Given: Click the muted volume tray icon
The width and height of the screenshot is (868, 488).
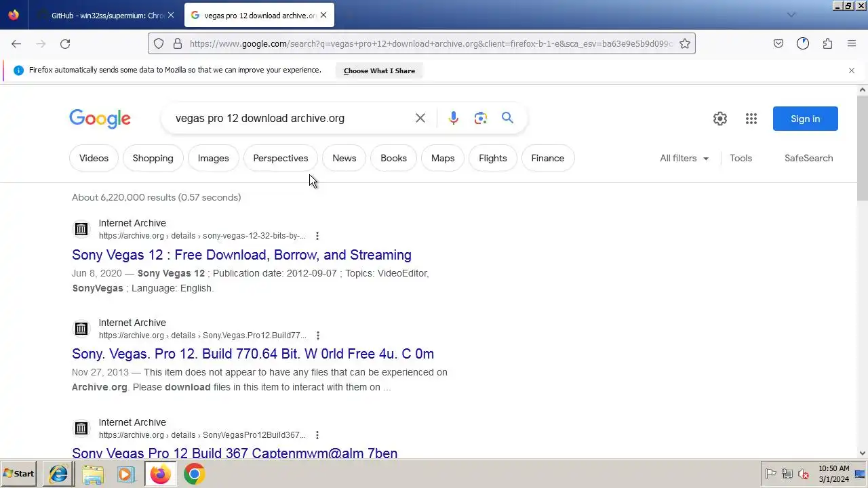Looking at the screenshot, I should (804, 474).
